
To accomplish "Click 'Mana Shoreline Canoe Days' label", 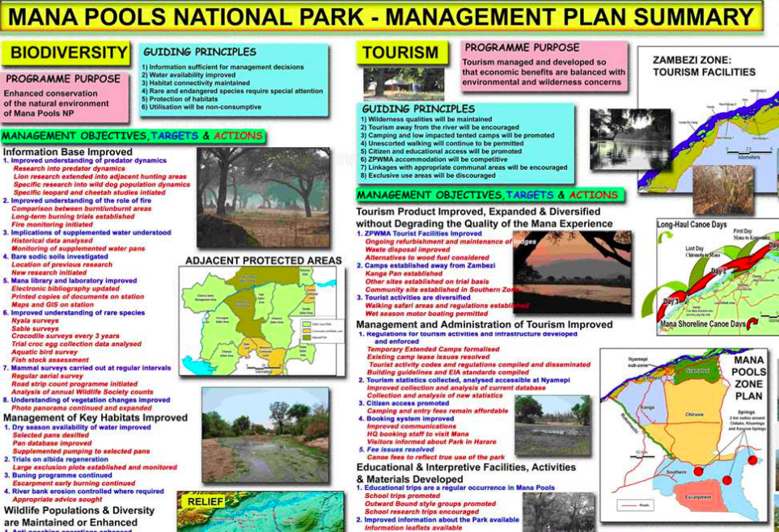I will click(702, 324).
